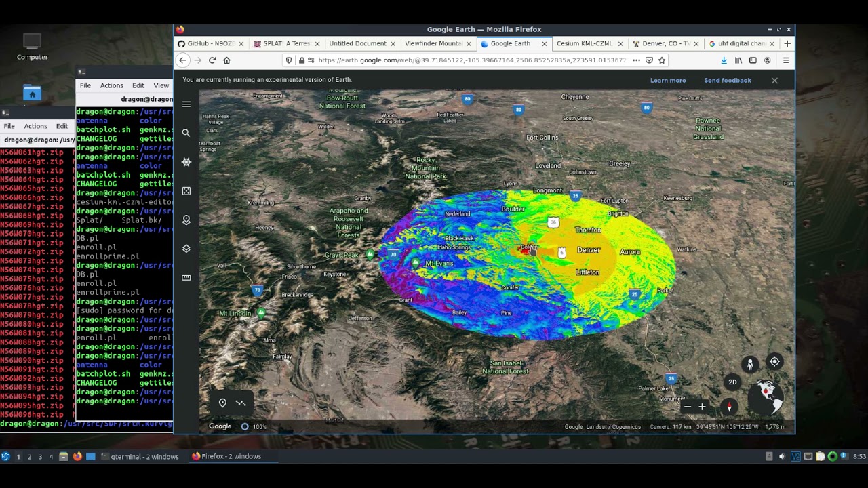Switch to the Untitled Document tab

click(357, 43)
